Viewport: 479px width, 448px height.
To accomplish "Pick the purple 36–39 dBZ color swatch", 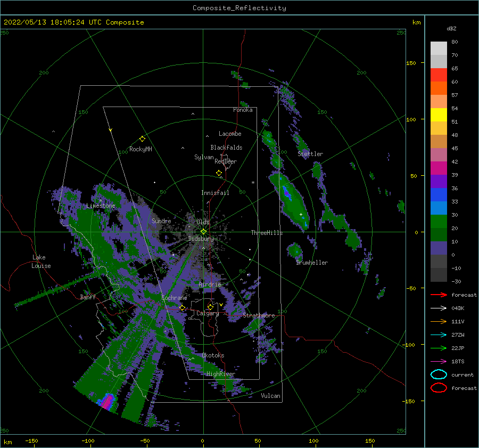I will coord(439,181).
